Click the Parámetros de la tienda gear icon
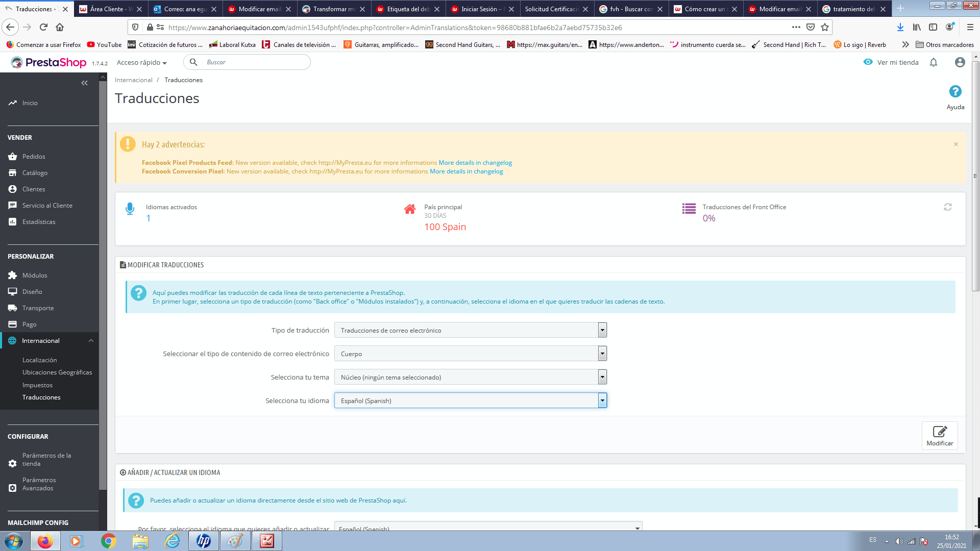Viewport: 980px width, 551px height. point(13,463)
